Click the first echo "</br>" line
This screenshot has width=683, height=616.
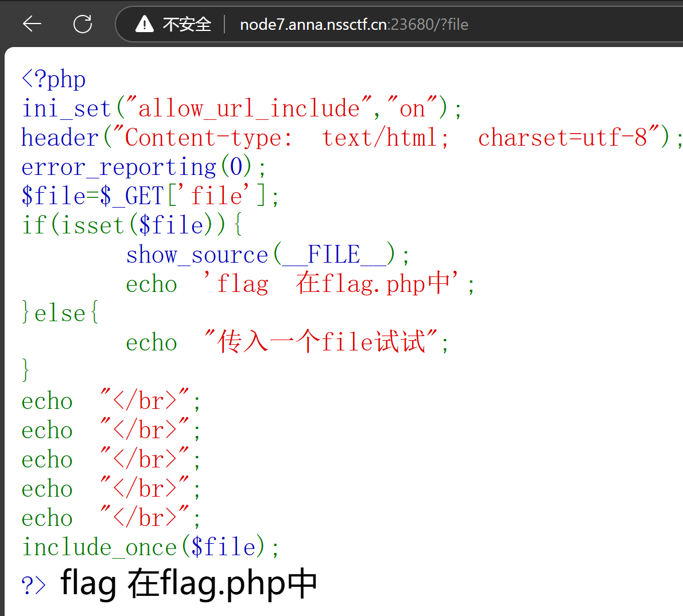(111, 400)
